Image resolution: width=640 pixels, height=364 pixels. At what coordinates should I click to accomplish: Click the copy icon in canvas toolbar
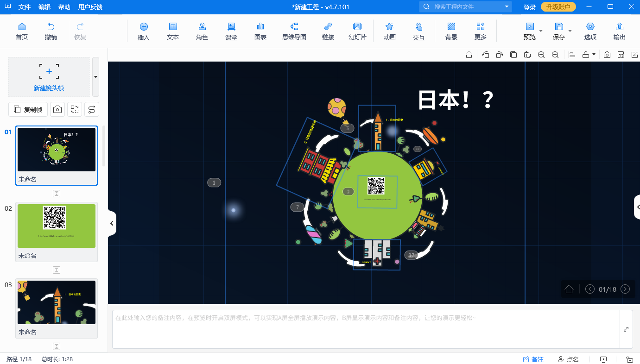[513, 55]
